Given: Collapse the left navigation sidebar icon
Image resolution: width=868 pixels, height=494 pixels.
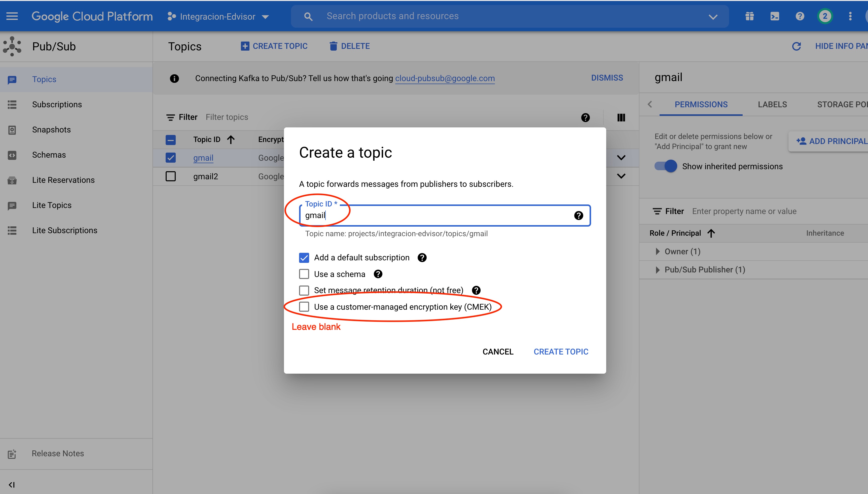Looking at the screenshot, I should click(12, 484).
